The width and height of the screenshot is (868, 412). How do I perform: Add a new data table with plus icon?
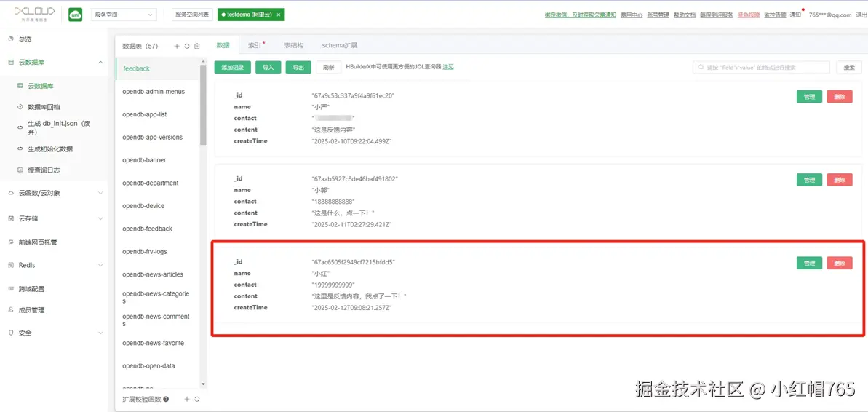pyautogui.click(x=177, y=46)
